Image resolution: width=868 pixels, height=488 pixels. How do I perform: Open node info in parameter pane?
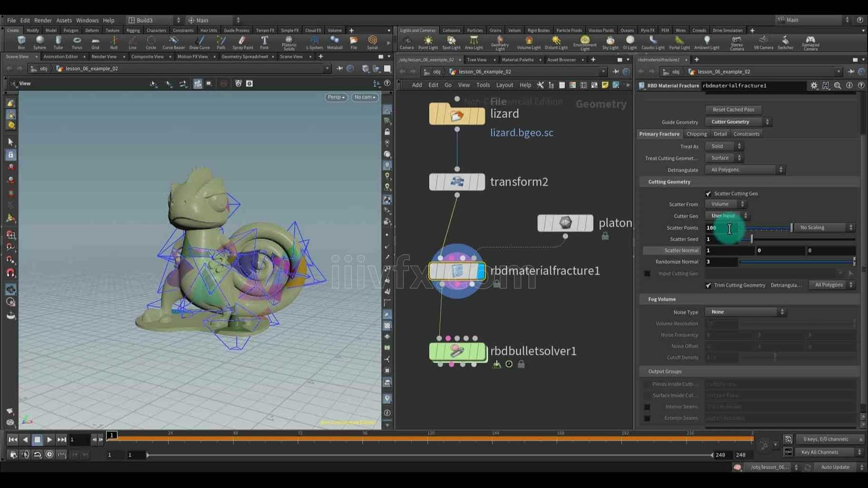(x=849, y=86)
